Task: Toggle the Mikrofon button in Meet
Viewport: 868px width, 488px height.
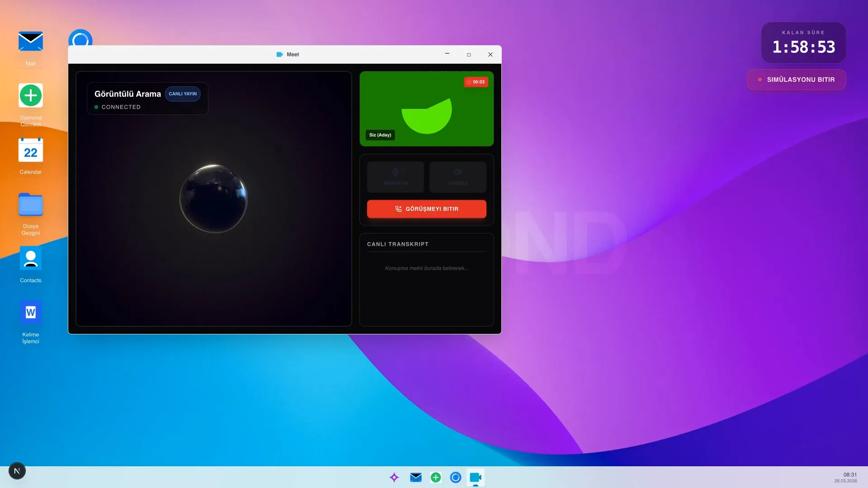Action: pyautogui.click(x=396, y=177)
